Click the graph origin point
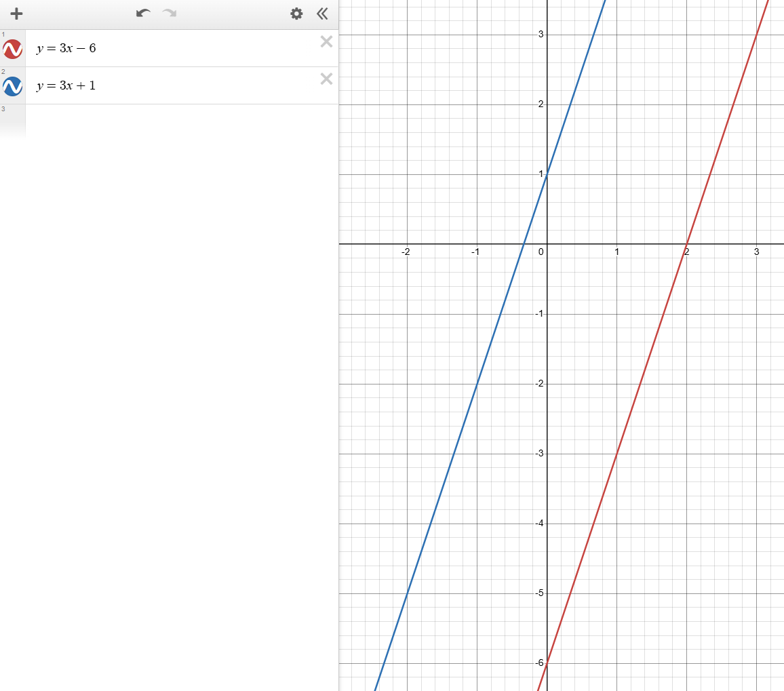This screenshot has height=691, width=784. coord(547,243)
